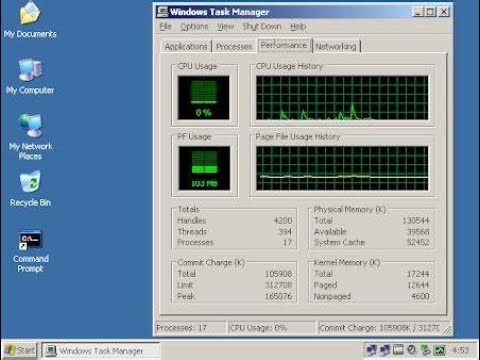Select the My Computer desktop icon
Viewport: 480px width, 360px height.
coord(30,77)
